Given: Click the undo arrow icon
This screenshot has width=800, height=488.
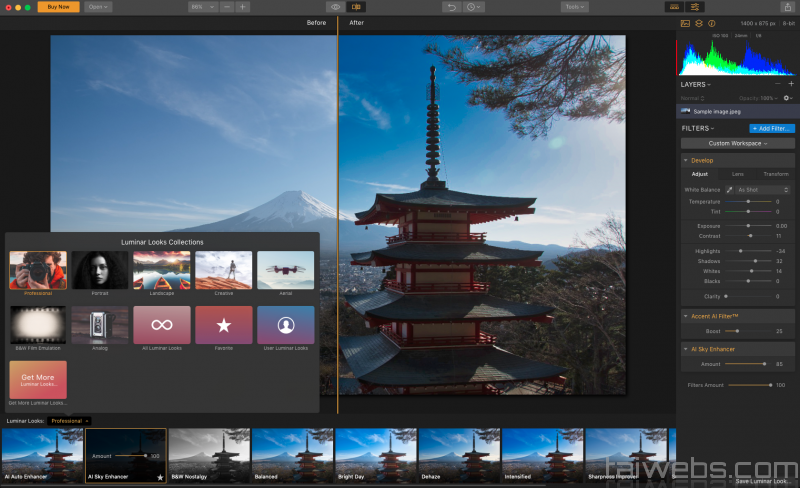Looking at the screenshot, I should coord(452,7).
